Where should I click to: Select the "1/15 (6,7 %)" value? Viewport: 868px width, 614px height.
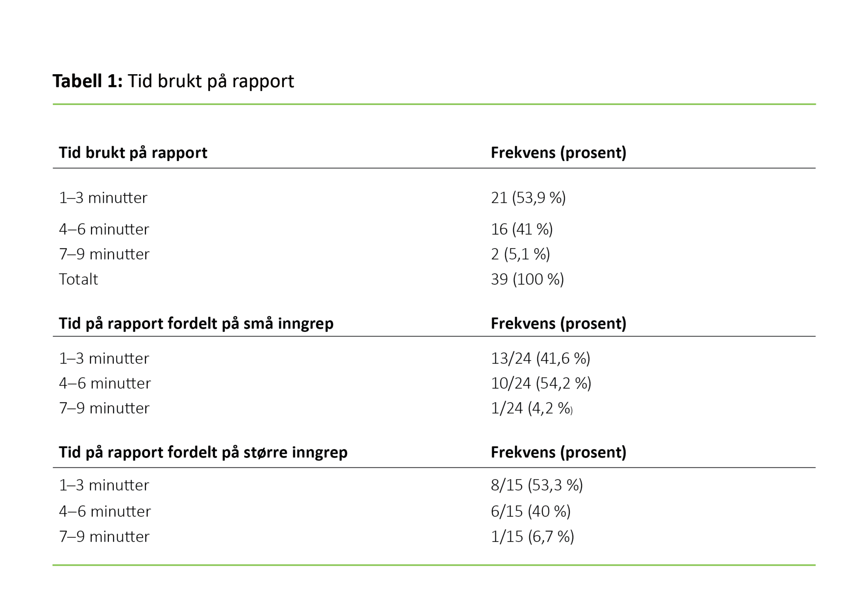(532, 537)
